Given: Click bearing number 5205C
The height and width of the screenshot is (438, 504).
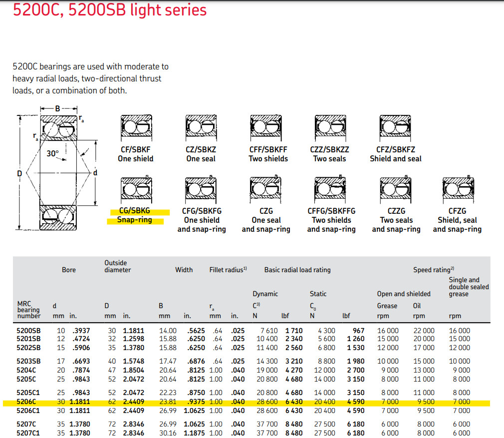Looking at the screenshot, I should [26, 379].
